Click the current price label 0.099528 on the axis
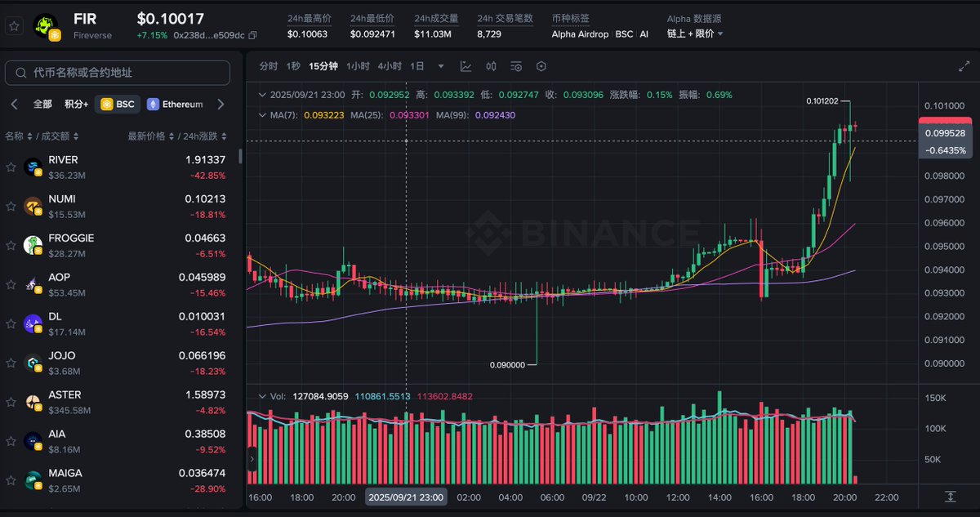Viewport: 980px width, 517px height. coord(945,133)
